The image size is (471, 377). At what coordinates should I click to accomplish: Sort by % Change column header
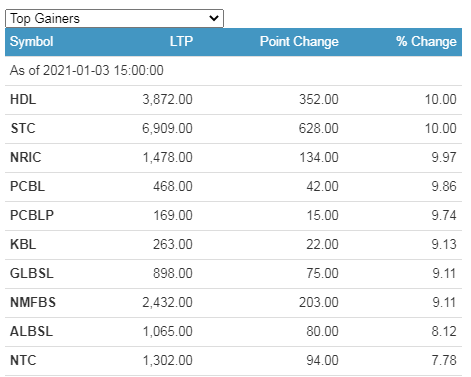tap(426, 42)
